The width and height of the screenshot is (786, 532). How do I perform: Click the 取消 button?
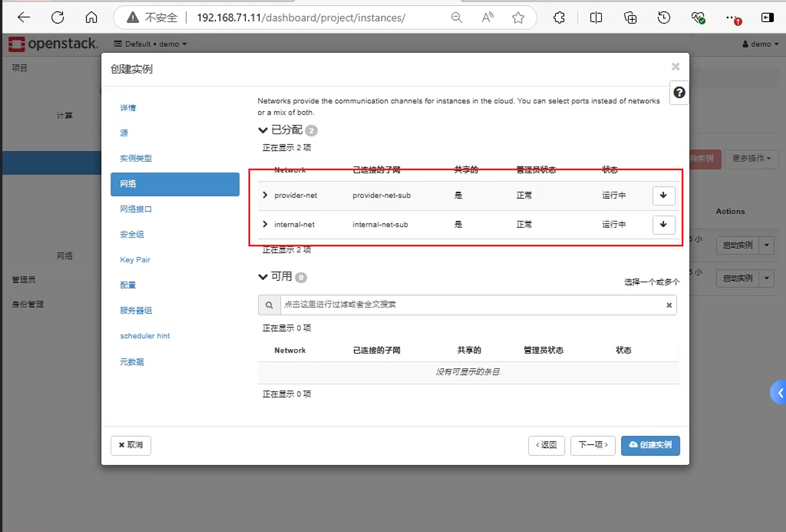(131, 446)
